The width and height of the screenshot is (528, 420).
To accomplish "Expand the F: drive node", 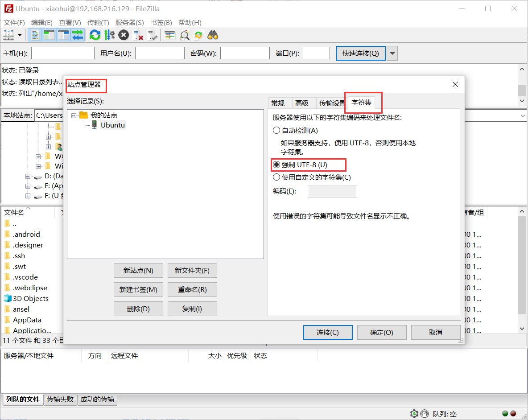I will point(28,196).
